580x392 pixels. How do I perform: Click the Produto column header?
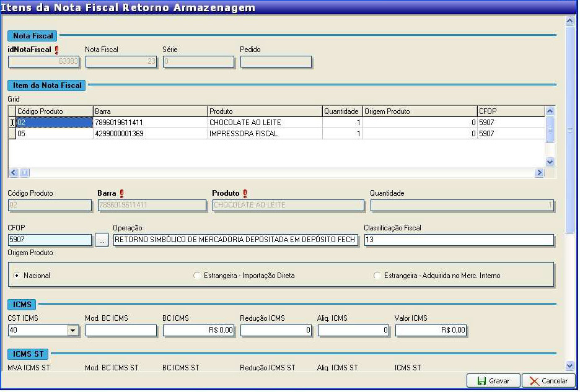click(265, 111)
